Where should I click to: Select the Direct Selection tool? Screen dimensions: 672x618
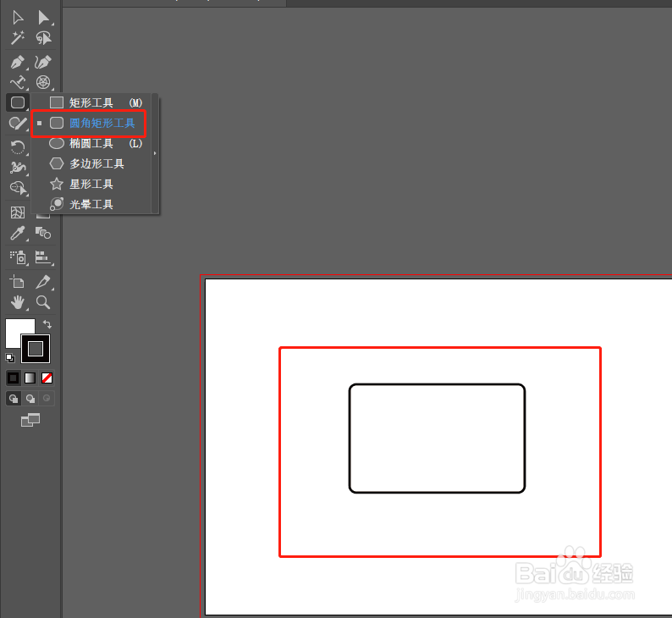tap(43, 18)
